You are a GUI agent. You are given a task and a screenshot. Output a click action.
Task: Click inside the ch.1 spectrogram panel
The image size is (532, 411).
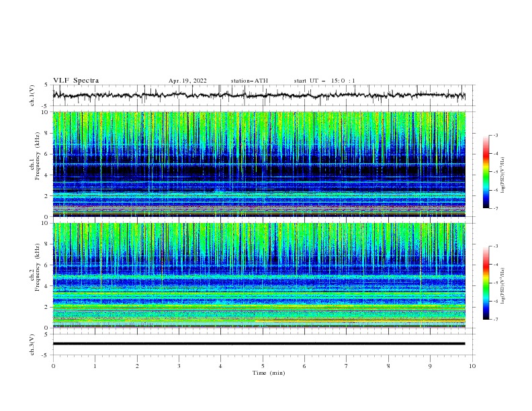(259, 164)
